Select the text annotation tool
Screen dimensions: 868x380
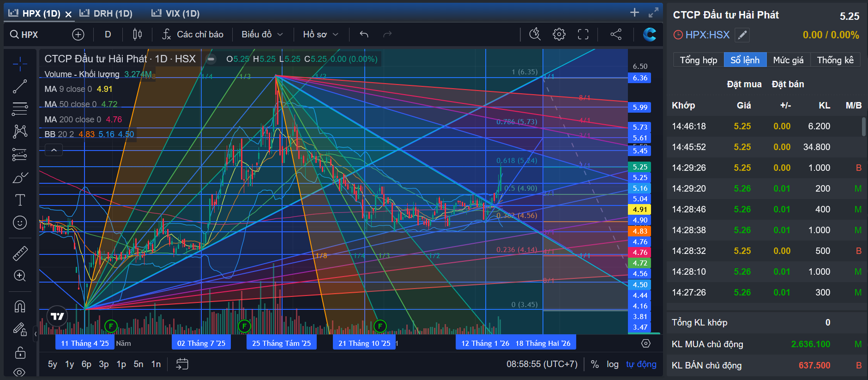pos(20,200)
